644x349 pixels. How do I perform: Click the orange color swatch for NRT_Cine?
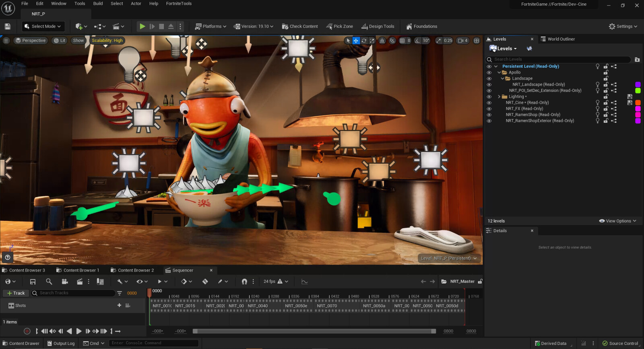(638, 103)
